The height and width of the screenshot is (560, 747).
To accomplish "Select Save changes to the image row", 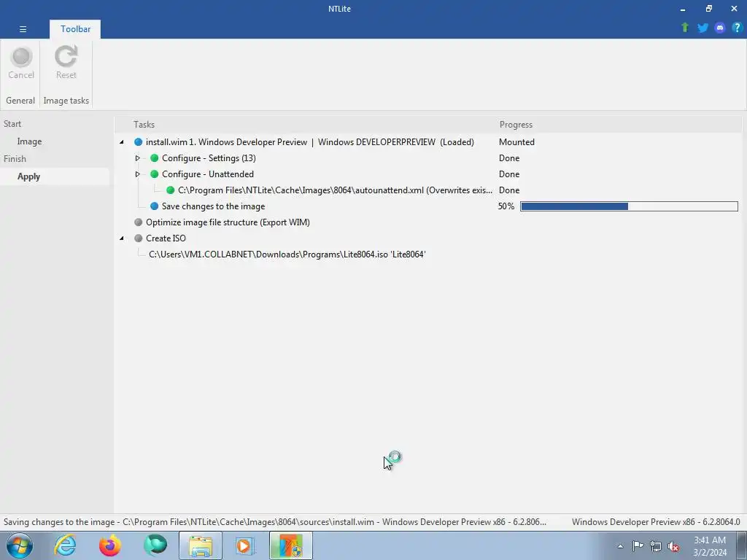I will [213, 206].
